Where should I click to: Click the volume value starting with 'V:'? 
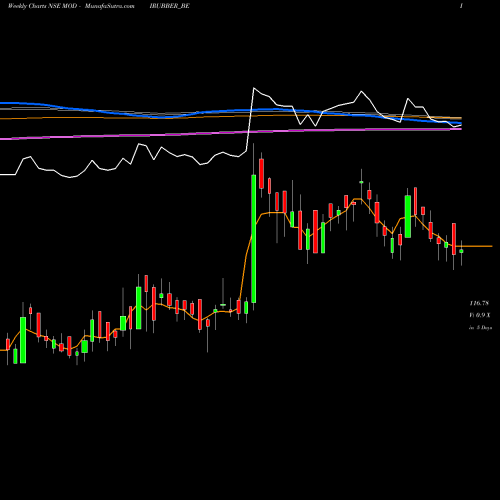pos(480,315)
